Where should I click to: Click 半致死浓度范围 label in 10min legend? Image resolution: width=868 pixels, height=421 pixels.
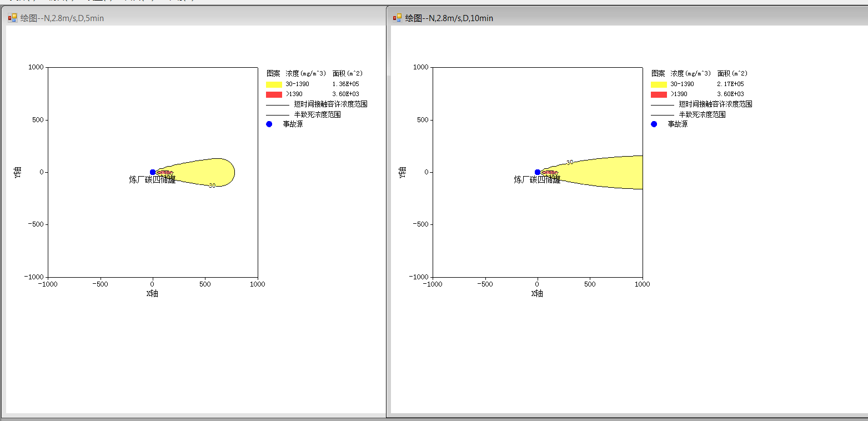(x=702, y=114)
